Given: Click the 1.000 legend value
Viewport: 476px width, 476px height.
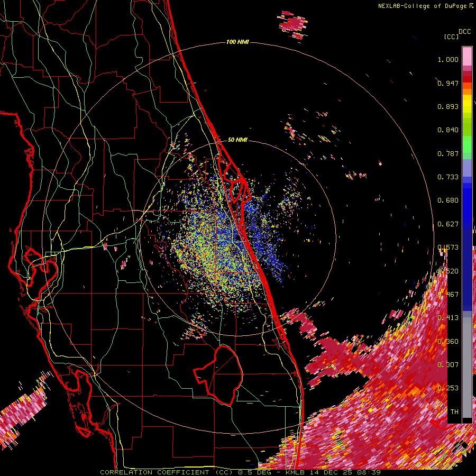Looking at the screenshot, I should 448,59.
